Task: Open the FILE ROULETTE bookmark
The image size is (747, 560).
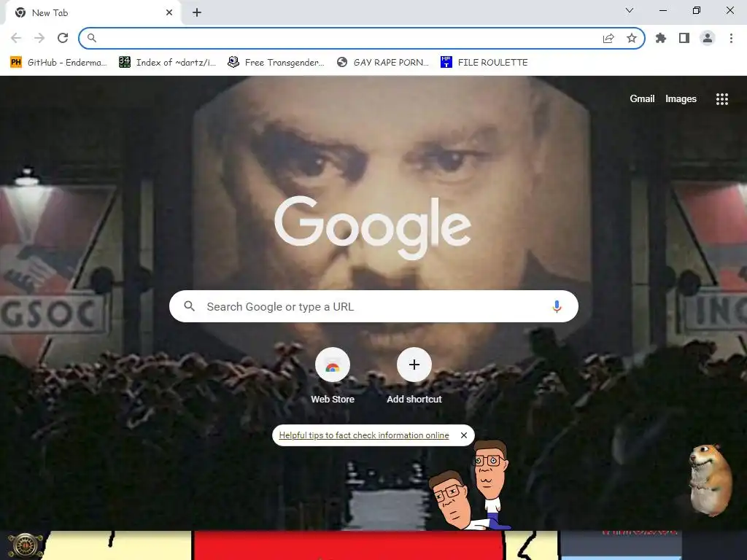Action: pyautogui.click(x=484, y=63)
